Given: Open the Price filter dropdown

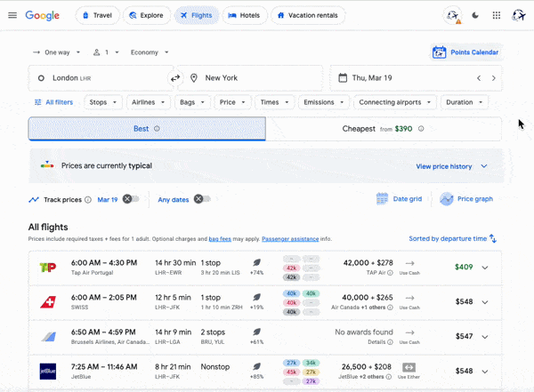Looking at the screenshot, I should click(232, 102).
